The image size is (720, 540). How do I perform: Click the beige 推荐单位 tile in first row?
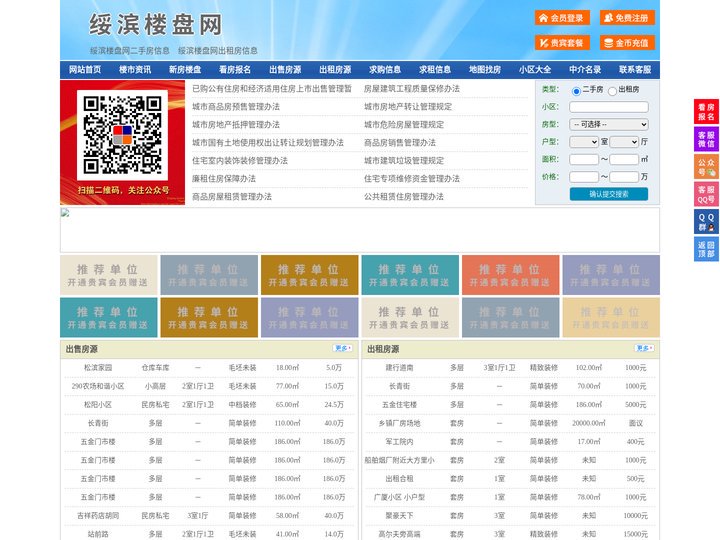tap(108, 275)
